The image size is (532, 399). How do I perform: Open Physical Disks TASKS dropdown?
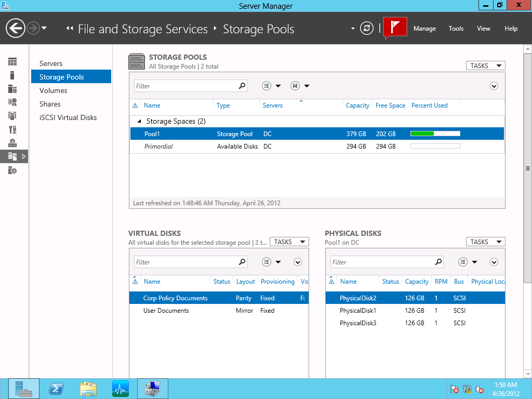click(486, 242)
